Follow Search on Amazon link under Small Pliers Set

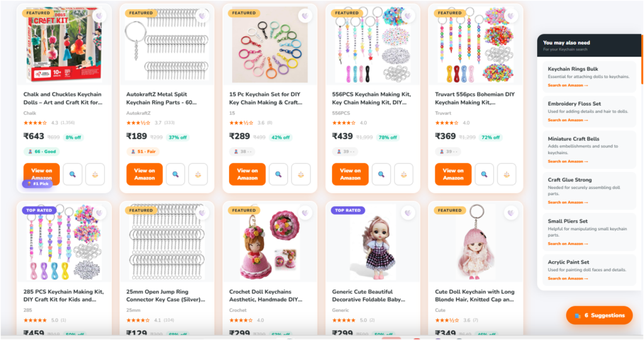[568, 244]
